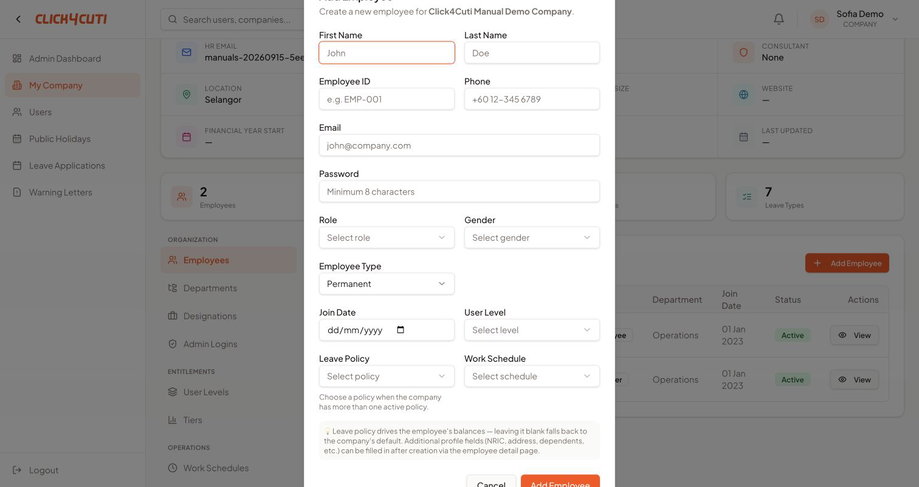Open Warning Letters page

click(x=73, y=192)
